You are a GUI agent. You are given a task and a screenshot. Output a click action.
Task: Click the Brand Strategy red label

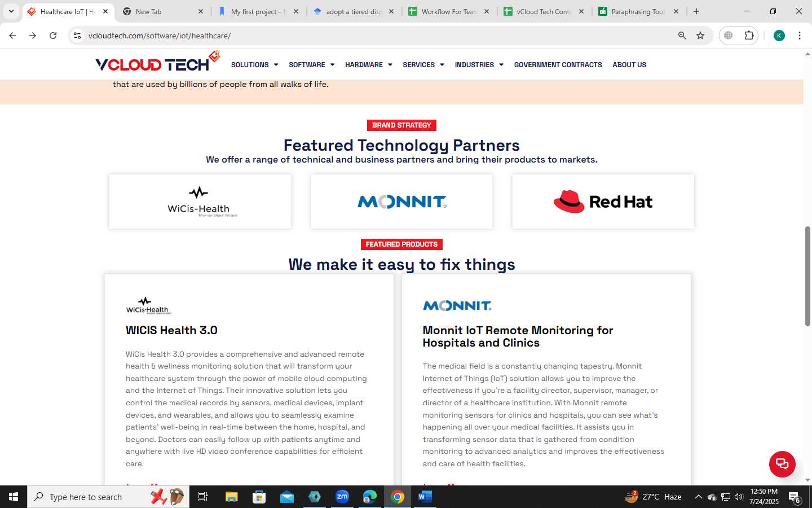401,125
